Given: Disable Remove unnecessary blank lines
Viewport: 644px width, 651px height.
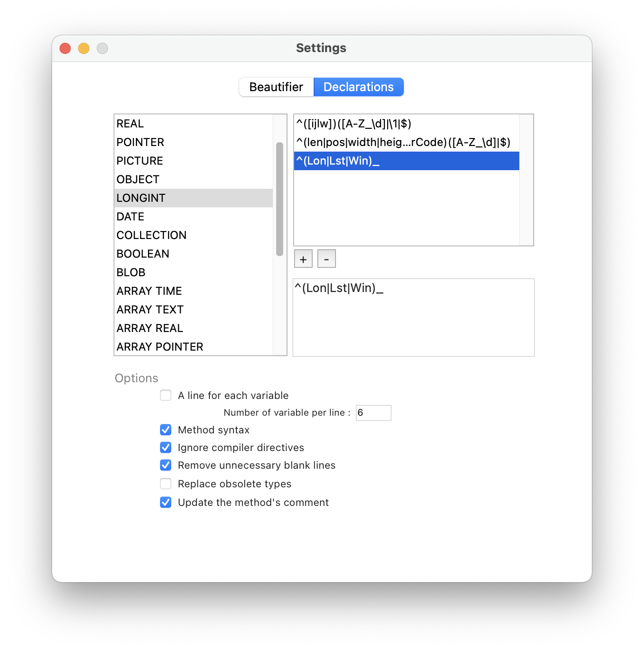Looking at the screenshot, I should coord(166,465).
